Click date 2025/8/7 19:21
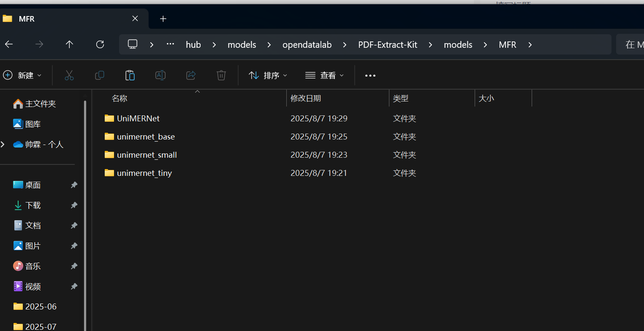644x331 pixels. pyautogui.click(x=319, y=173)
